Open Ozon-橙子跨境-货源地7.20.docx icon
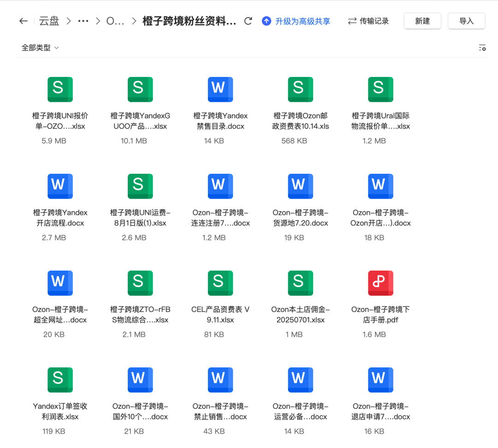498x448 pixels. pos(301,186)
